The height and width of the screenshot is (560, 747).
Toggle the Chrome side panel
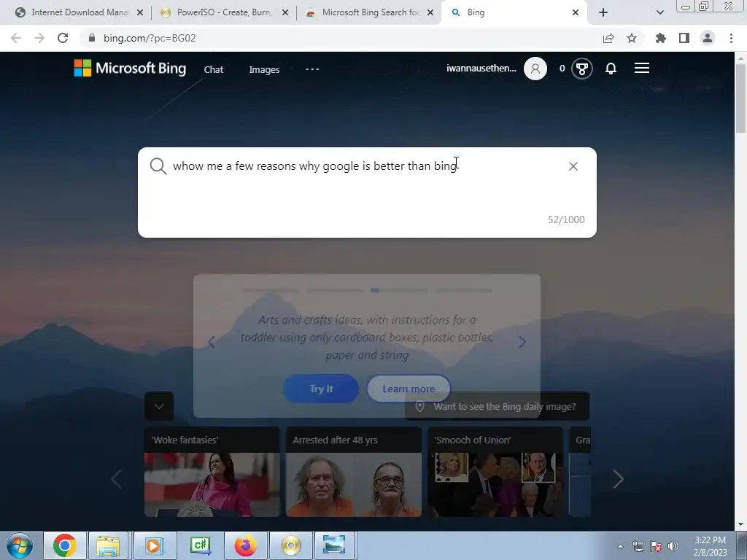coord(684,38)
